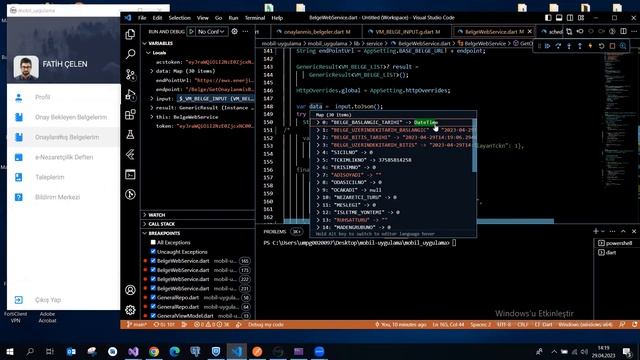The image size is (640, 360).
Task: Open the Accounts icon in the activity bar
Action: [130, 290]
